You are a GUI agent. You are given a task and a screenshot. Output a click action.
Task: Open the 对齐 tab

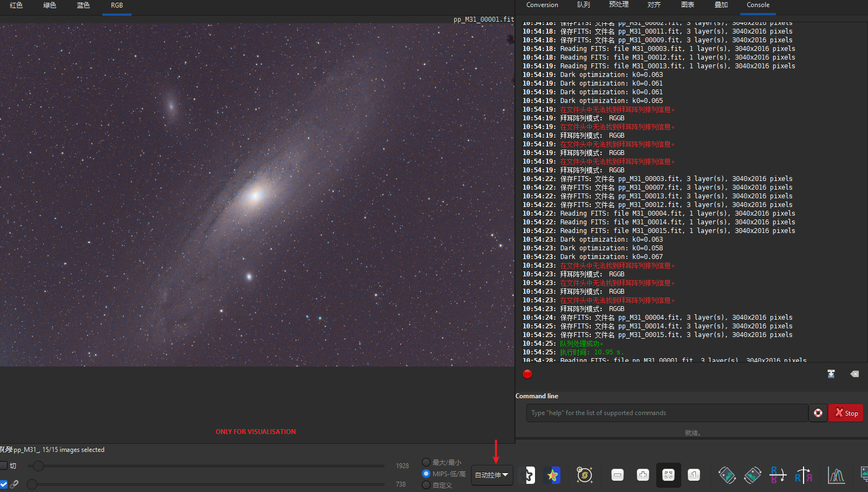[654, 5]
